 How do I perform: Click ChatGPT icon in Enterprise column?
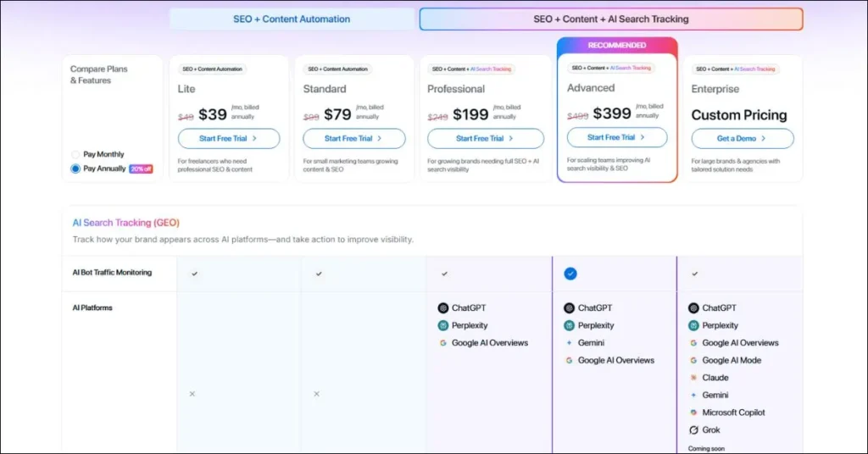coord(693,308)
